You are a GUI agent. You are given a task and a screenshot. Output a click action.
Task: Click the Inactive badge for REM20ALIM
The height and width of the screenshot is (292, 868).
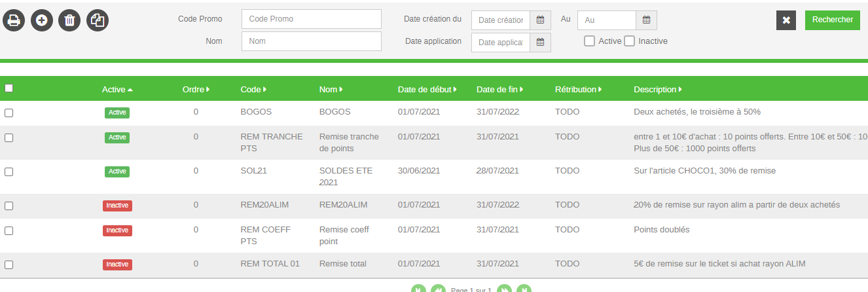point(117,206)
